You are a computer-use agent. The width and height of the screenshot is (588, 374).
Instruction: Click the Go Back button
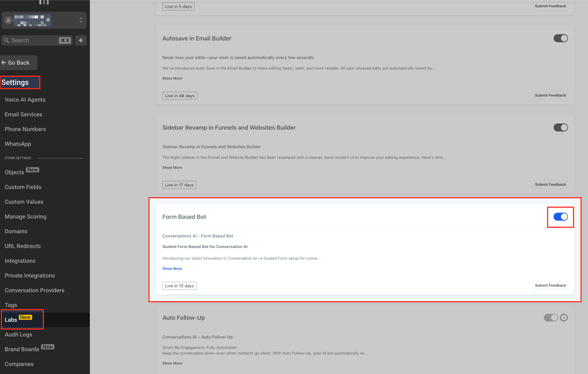pos(19,63)
